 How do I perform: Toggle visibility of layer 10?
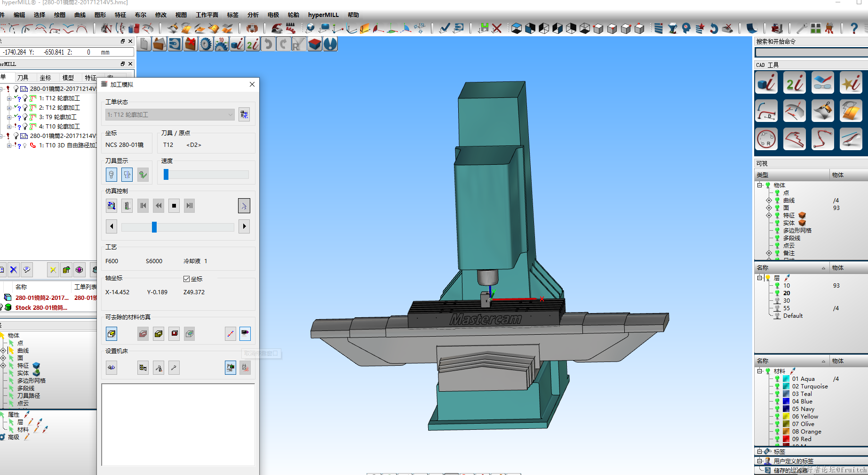pyautogui.click(x=777, y=286)
